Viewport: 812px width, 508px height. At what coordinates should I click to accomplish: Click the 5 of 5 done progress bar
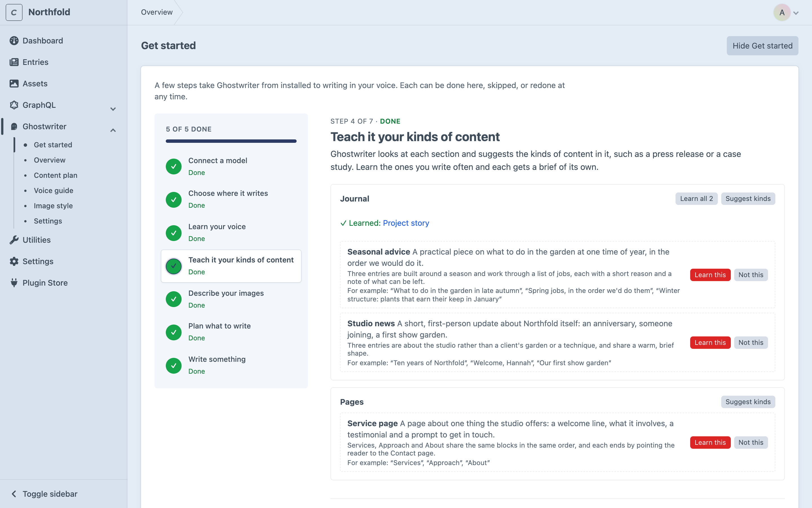click(231, 141)
